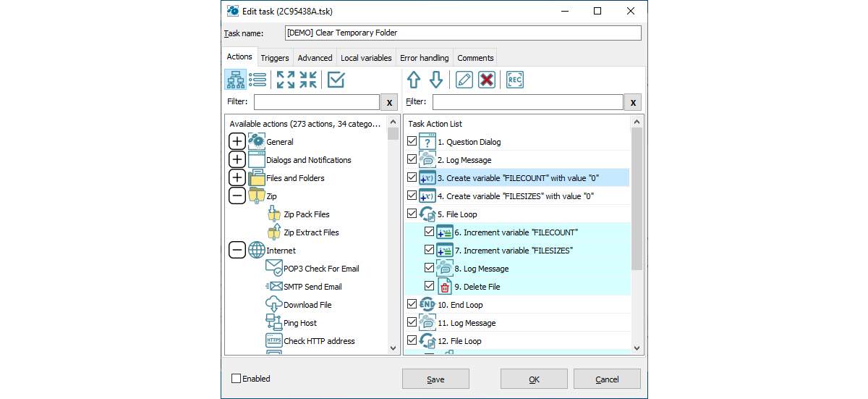
Task: Uncheck the Question Dialog action checkbox
Action: tap(412, 142)
